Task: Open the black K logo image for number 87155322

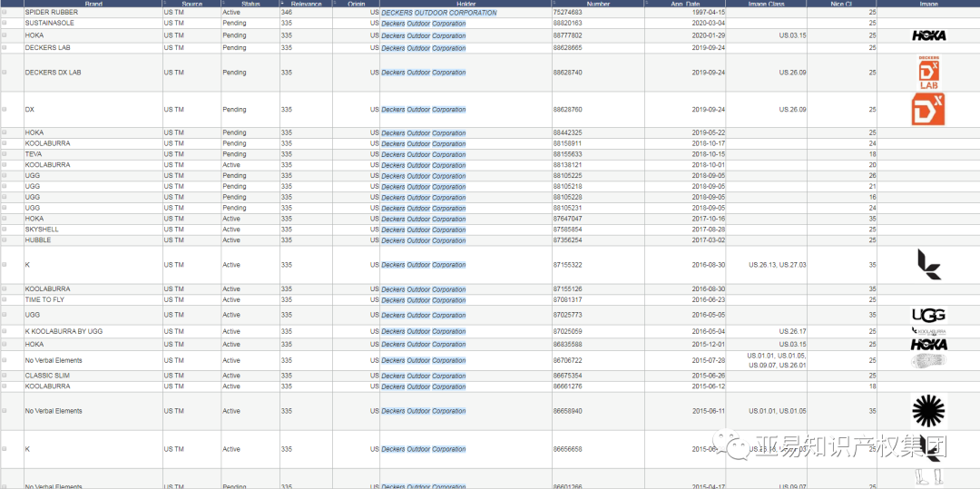Action: 929,265
